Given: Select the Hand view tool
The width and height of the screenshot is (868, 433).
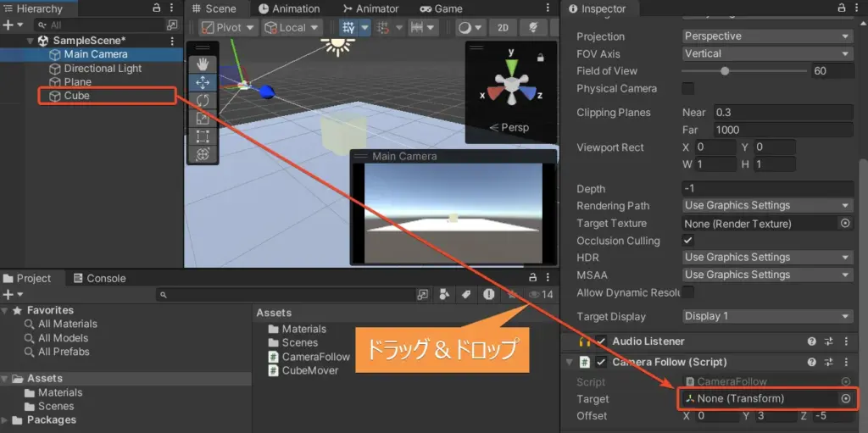Looking at the screenshot, I should tap(203, 64).
